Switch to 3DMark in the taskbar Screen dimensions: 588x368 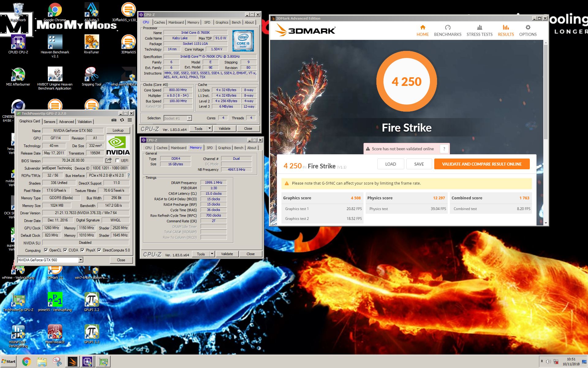(x=73, y=362)
